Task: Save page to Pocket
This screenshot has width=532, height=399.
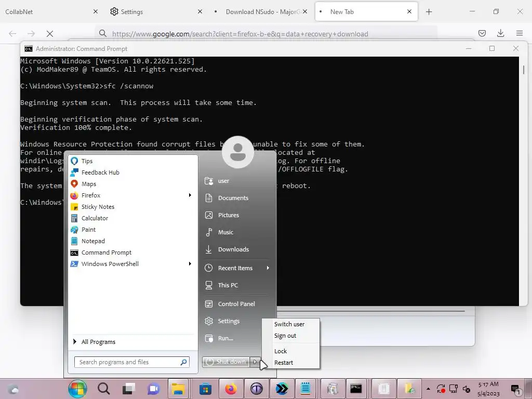Action: 482,33
